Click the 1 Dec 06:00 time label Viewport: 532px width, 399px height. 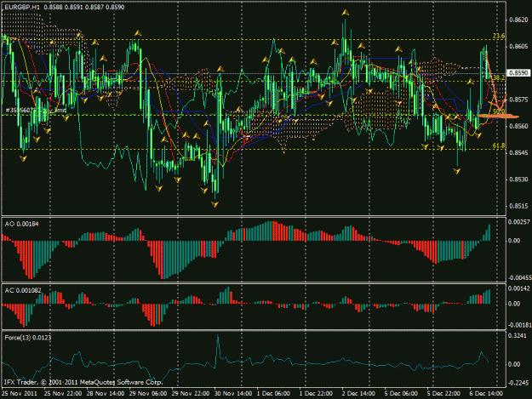click(x=273, y=394)
